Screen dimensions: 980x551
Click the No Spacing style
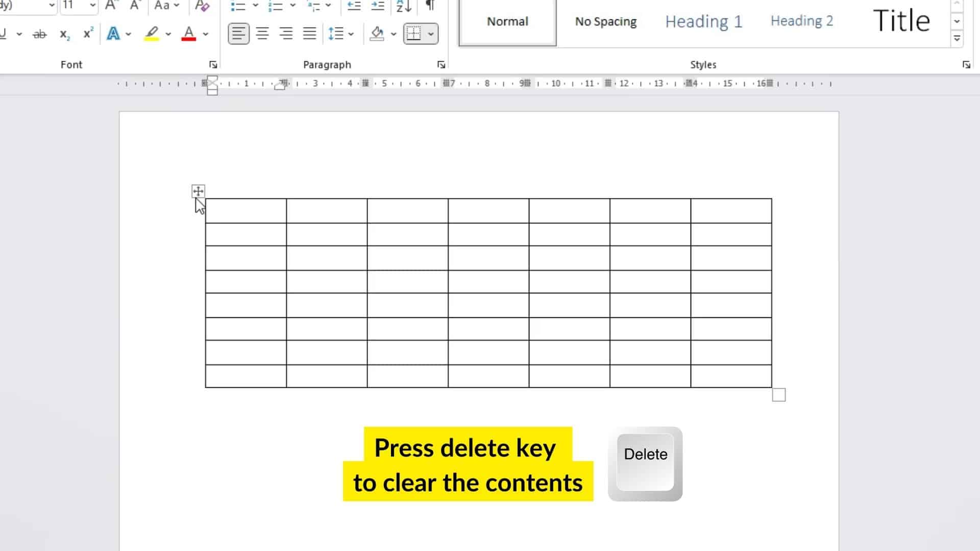[x=605, y=21]
